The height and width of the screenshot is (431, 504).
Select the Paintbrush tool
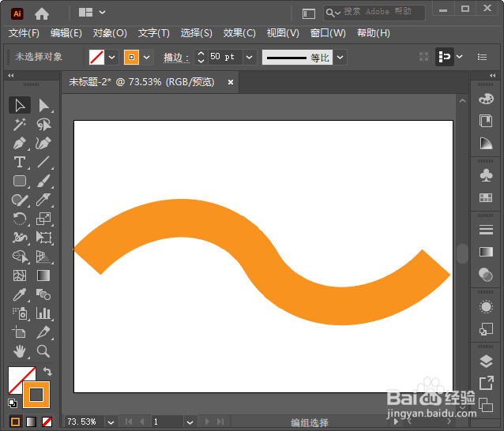(43, 181)
